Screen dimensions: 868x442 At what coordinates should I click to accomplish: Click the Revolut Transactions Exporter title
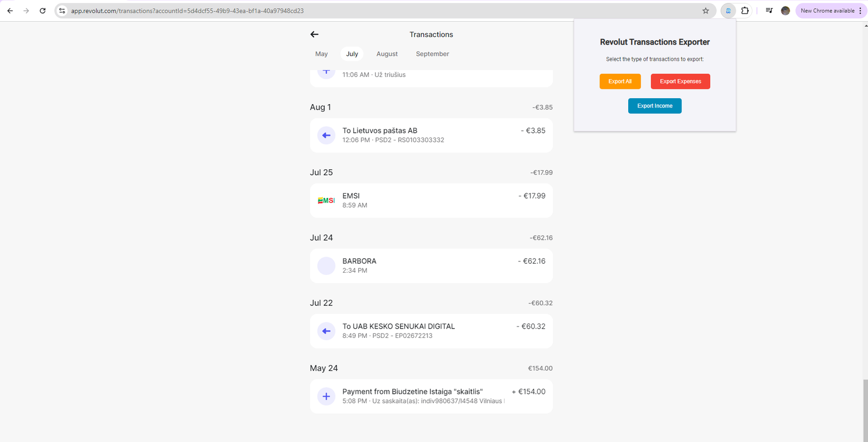coord(655,42)
